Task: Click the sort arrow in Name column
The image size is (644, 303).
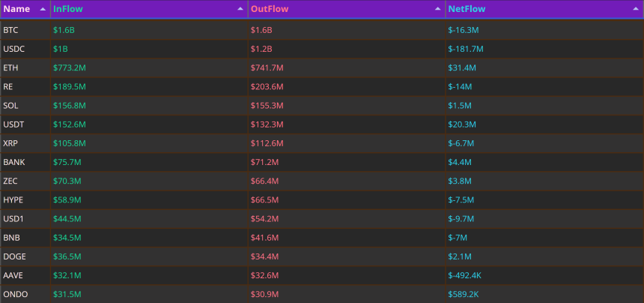Action: [43, 9]
